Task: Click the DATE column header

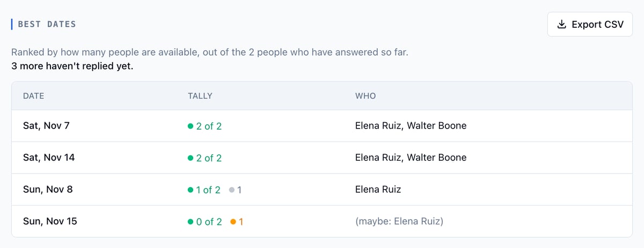Action: click(33, 96)
